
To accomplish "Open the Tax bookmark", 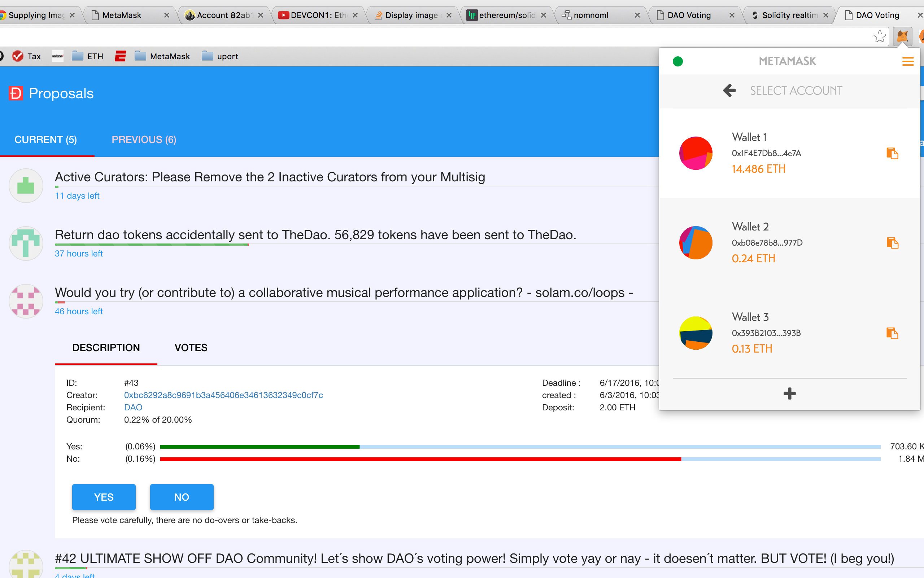I will pyautogui.click(x=27, y=56).
